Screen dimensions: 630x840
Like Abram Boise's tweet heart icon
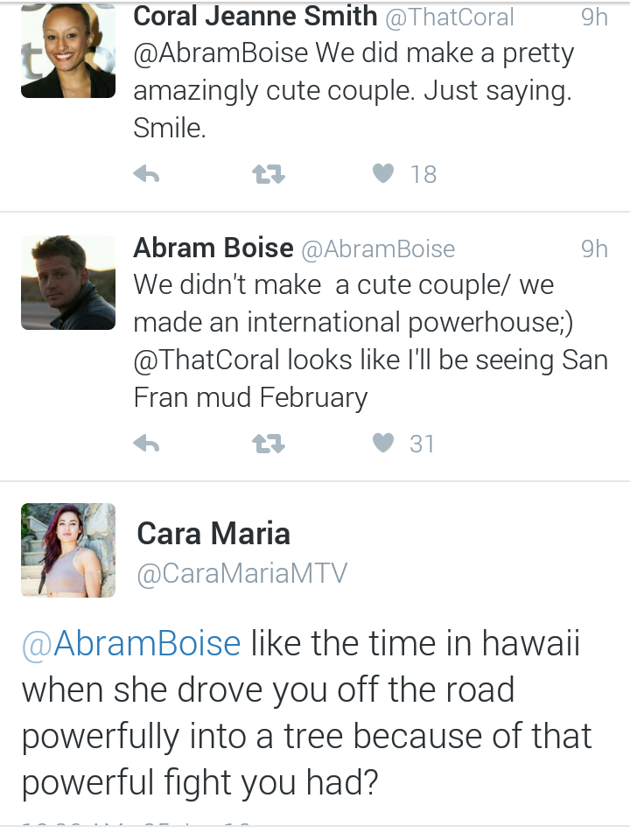click(x=383, y=443)
